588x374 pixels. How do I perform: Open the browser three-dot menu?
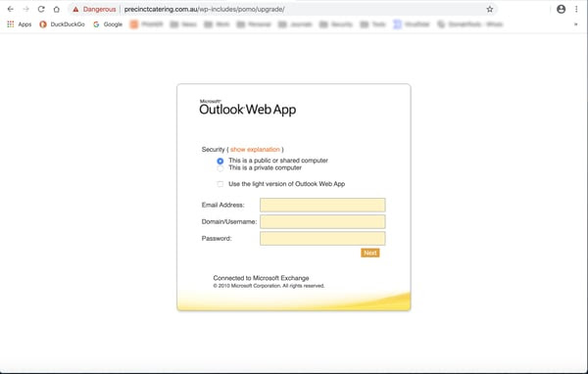pos(576,10)
